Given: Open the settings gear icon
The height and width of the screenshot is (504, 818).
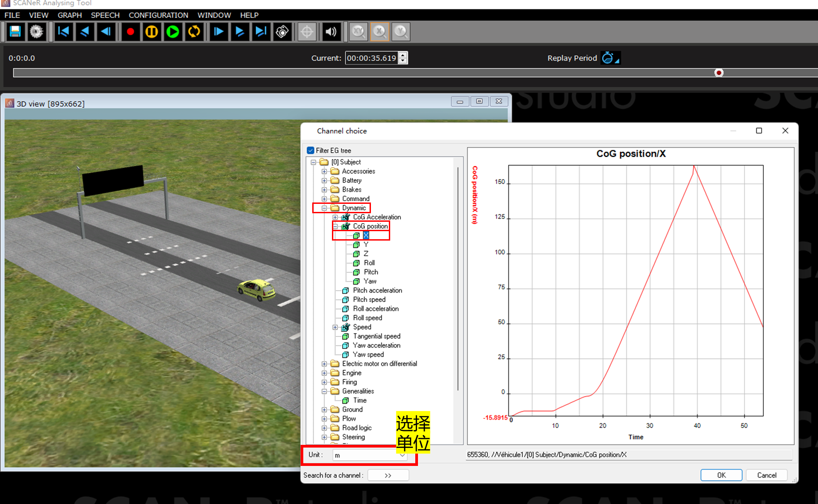Looking at the screenshot, I should point(36,32).
